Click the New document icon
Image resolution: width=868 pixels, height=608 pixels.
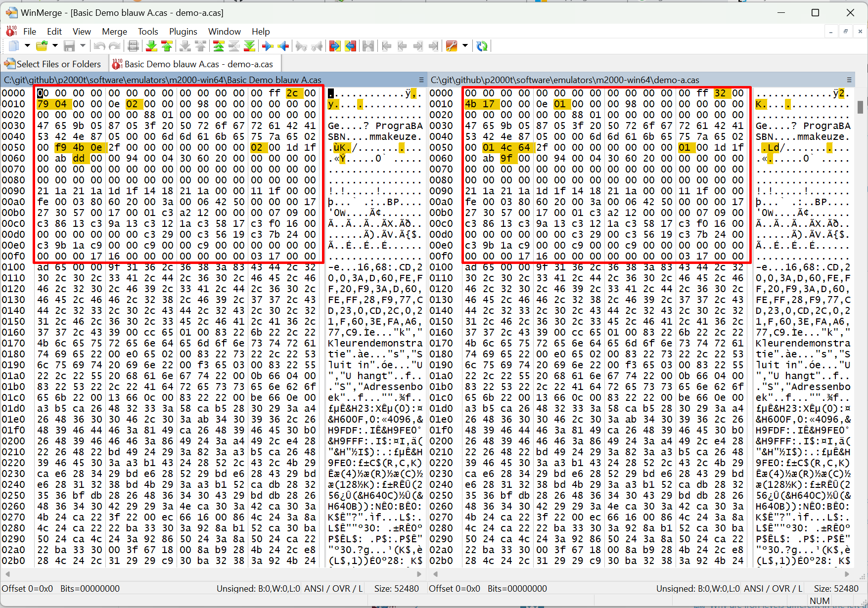pyautogui.click(x=14, y=46)
